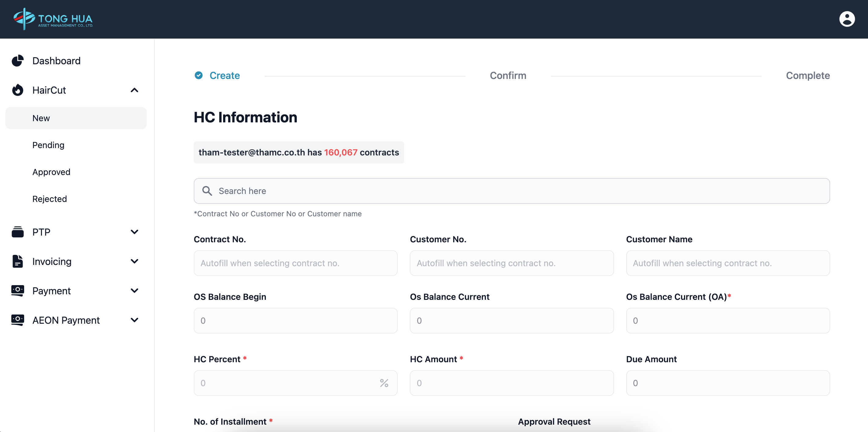Collapse the HairCut submenu chevron
The width and height of the screenshot is (868, 432).
(x=134, y=90)
